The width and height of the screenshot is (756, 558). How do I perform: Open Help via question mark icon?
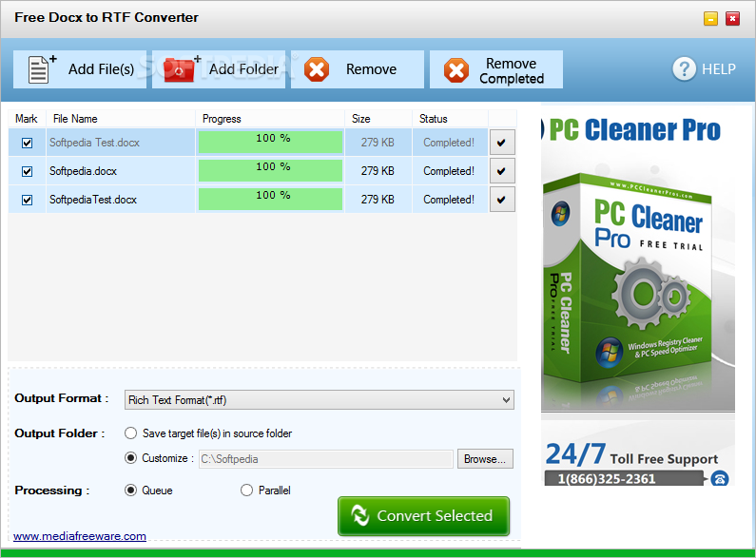coord(684,68)
